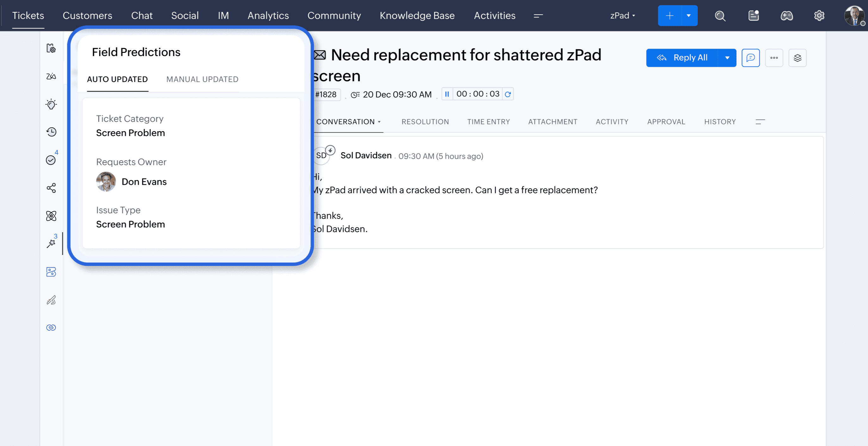Open the Resolution tab
The image size is (868, 446).
coord(425,121)
